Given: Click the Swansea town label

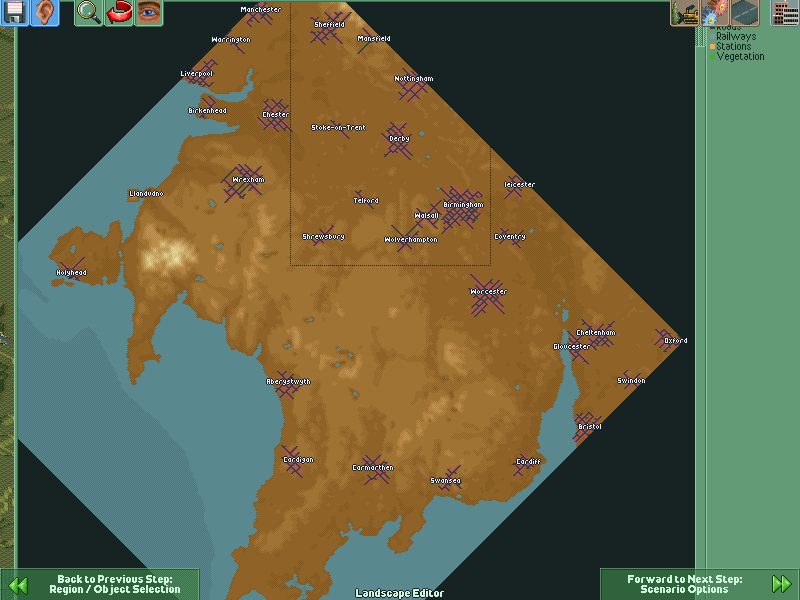Looking at the screenshot, I should point(445,481).
